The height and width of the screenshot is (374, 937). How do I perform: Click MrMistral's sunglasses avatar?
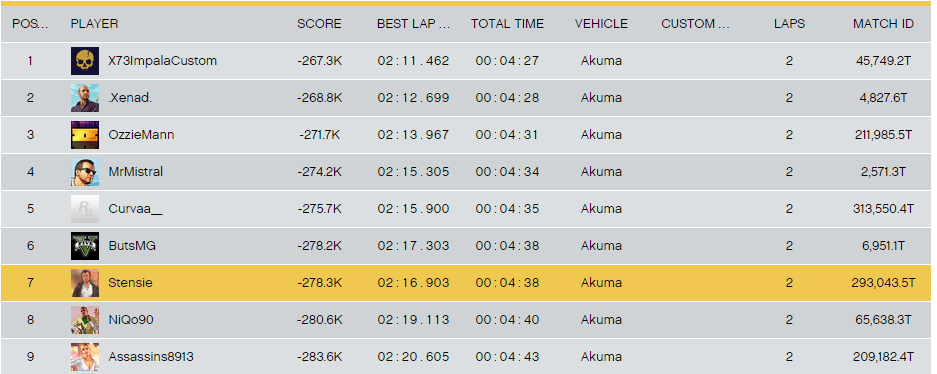click(x=85, y=172)
